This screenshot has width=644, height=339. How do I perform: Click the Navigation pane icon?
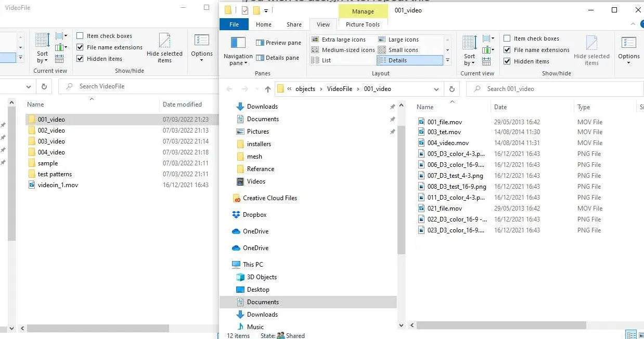(238, 43)
